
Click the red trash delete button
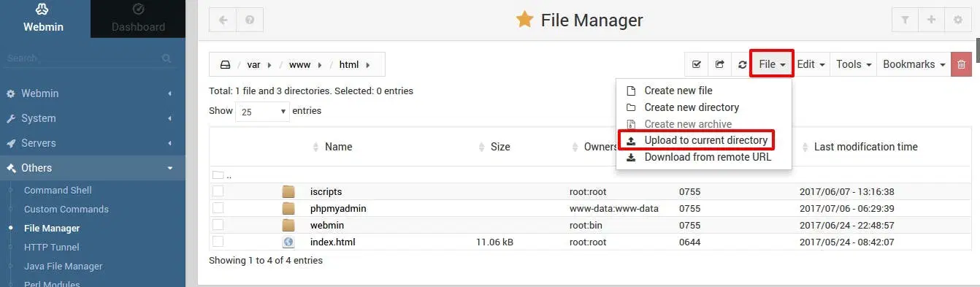coord(961,64)
